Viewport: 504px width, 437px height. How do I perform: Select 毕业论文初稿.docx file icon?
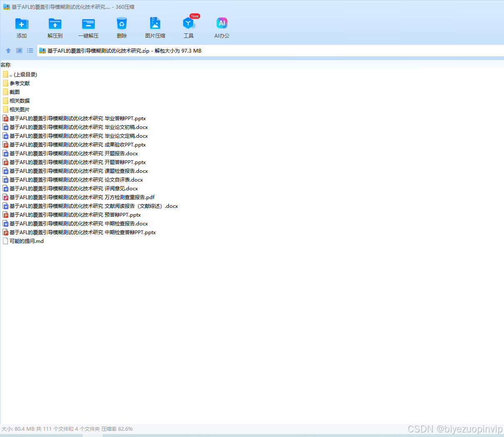(5, 127)
